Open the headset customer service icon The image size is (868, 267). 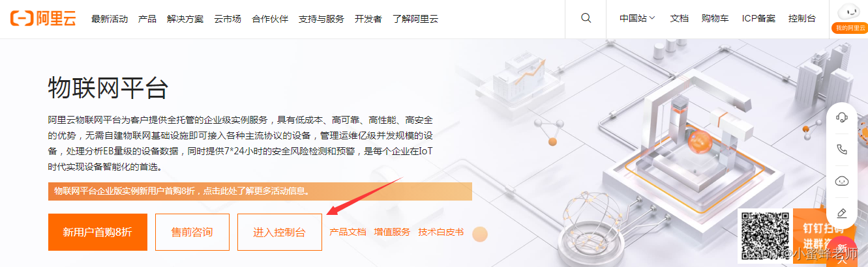841,118
